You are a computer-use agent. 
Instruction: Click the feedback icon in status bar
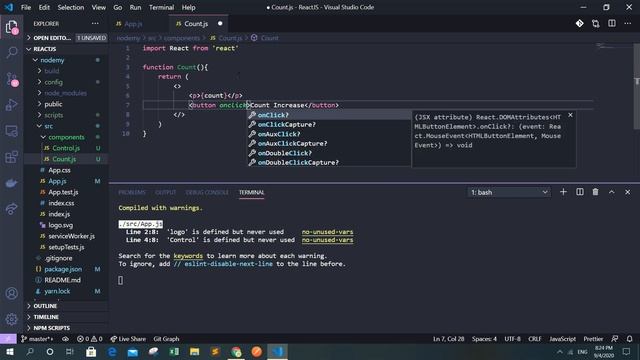(x=615, y=339)
